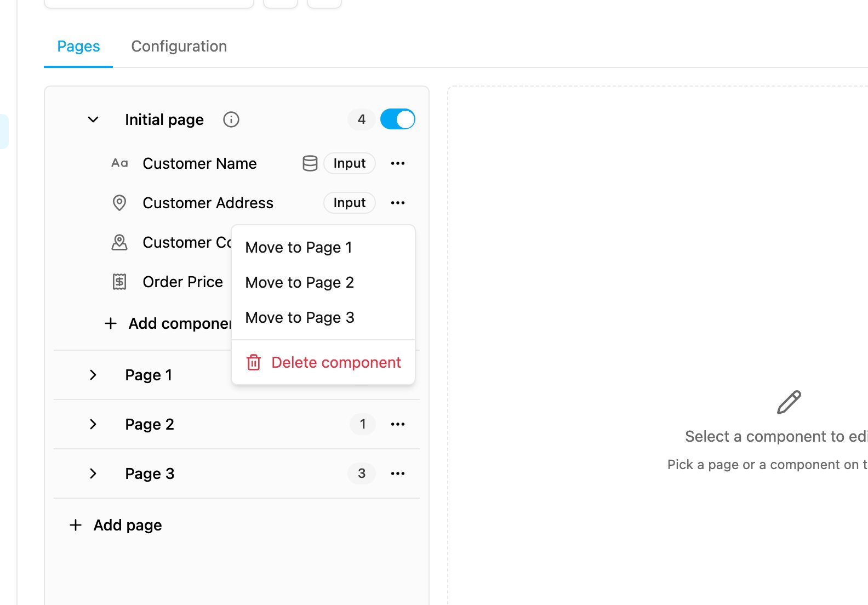Click the Page 1 label
Viewport: 868px width, 605px height.
pos(149,375)
